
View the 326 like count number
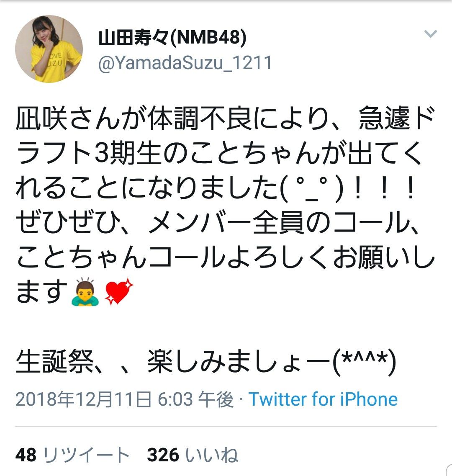[x=163, y=455]
